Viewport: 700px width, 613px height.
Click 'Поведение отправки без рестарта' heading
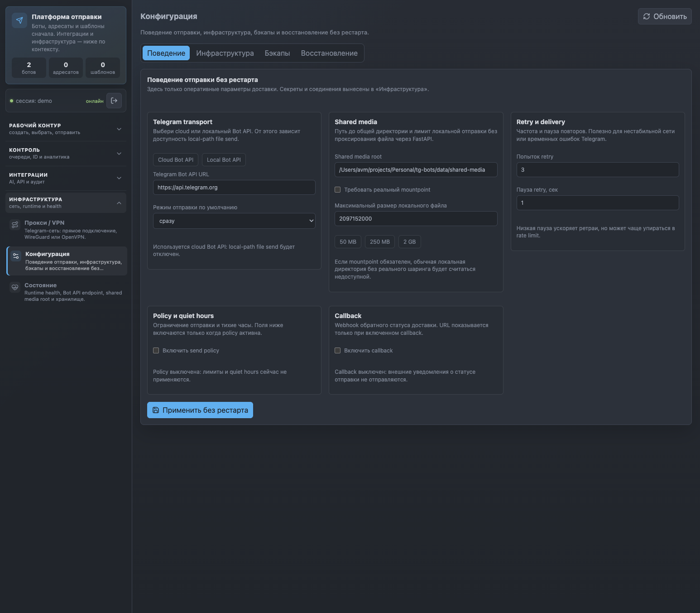click(202, 80)
